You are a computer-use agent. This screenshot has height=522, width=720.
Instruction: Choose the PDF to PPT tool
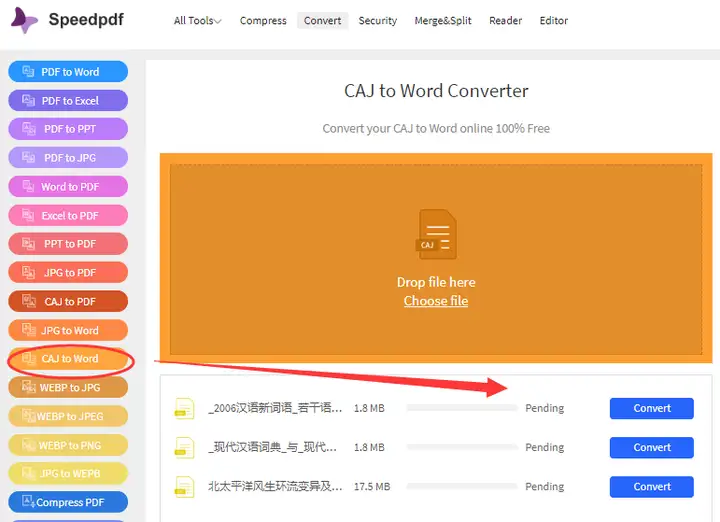[68, 129]
